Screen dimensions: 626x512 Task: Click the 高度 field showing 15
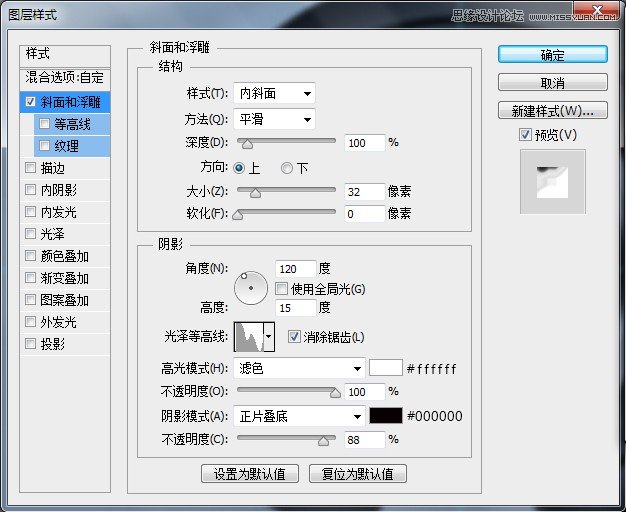tap(296, 308)
